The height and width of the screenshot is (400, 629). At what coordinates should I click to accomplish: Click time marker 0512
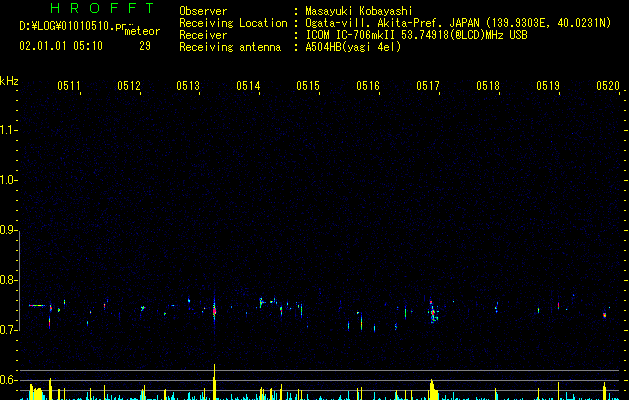[x=129, y=86]
